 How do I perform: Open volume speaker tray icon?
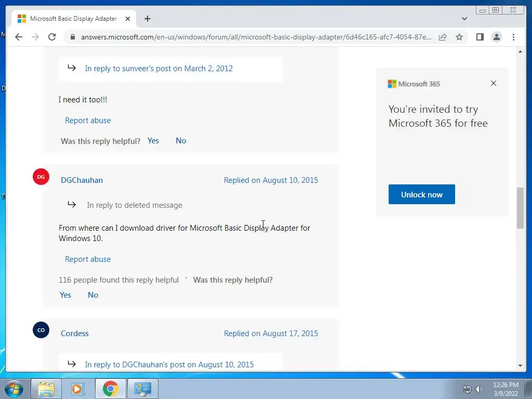479,389
